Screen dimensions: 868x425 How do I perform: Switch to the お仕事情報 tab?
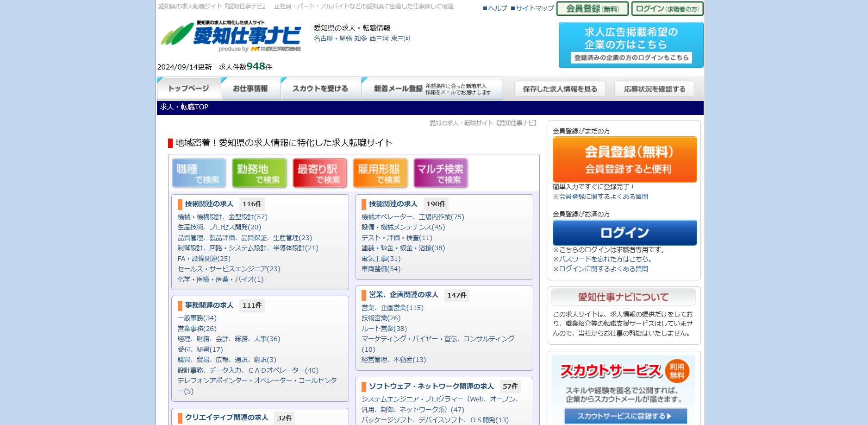tap(250, 89)
